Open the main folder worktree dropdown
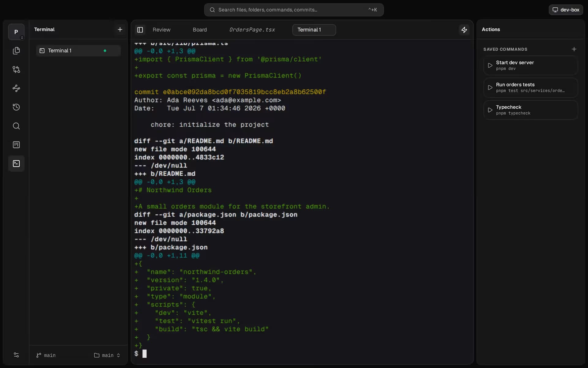Image resolution: width=588 pixels, height=368 pixels. (107, 355)
